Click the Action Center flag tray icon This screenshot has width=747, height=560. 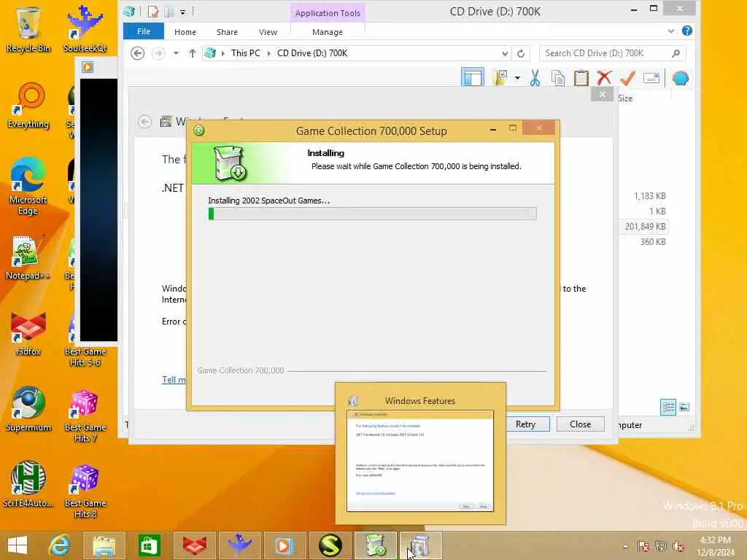[x=643, y=546]
